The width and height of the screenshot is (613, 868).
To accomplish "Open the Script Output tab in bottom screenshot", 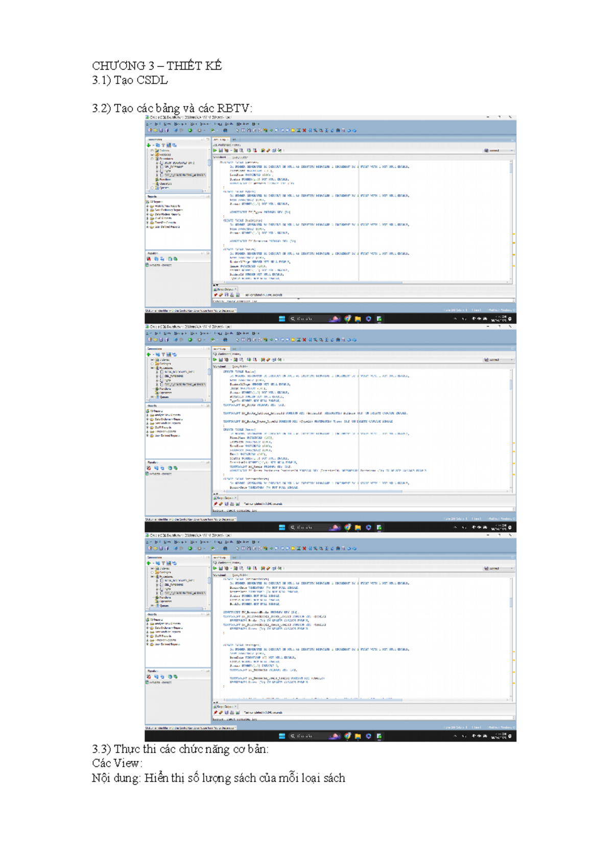I will tap(225, 706).
